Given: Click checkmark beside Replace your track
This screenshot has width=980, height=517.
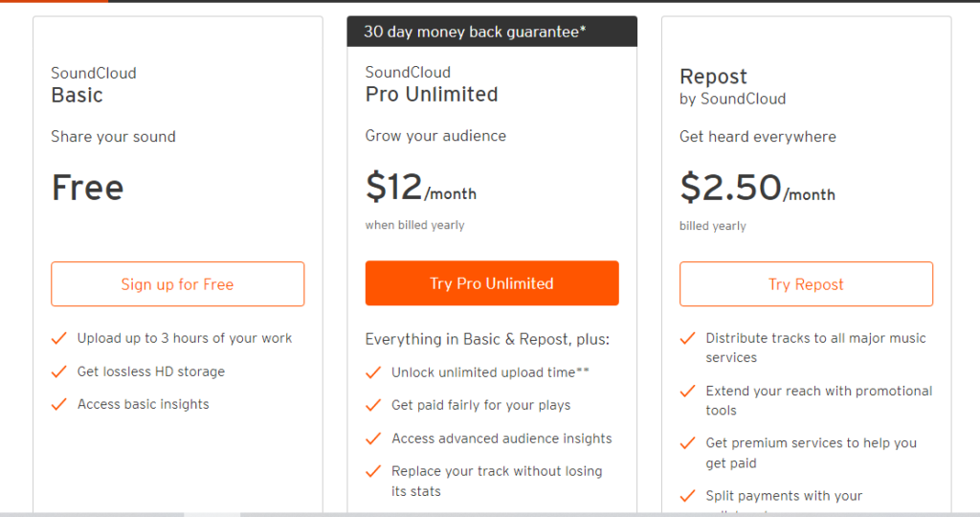Looking at the screenshot, I should coord(373,471).
